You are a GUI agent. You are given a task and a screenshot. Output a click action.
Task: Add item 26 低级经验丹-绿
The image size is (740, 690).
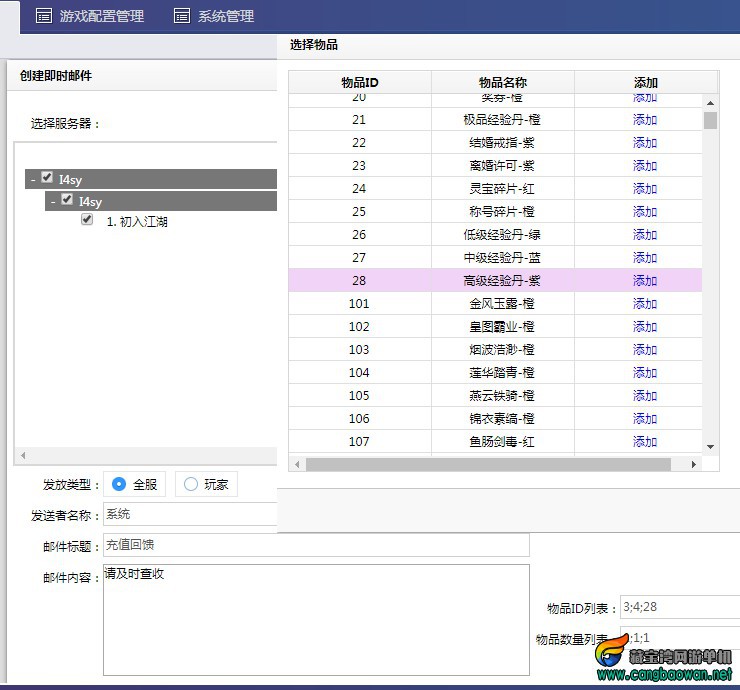coord(645,235)
